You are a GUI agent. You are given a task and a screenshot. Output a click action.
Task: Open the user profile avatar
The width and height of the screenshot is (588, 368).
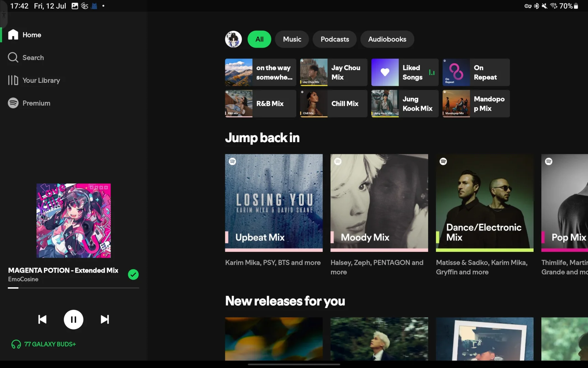(x=233, y=39)
